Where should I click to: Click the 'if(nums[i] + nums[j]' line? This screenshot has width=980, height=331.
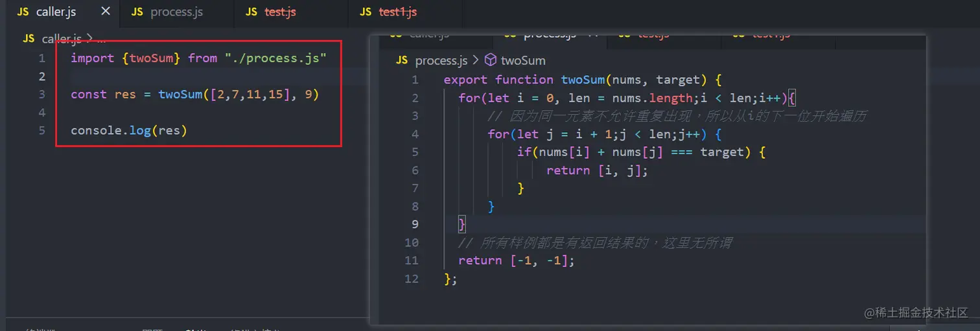coord(642,152)
